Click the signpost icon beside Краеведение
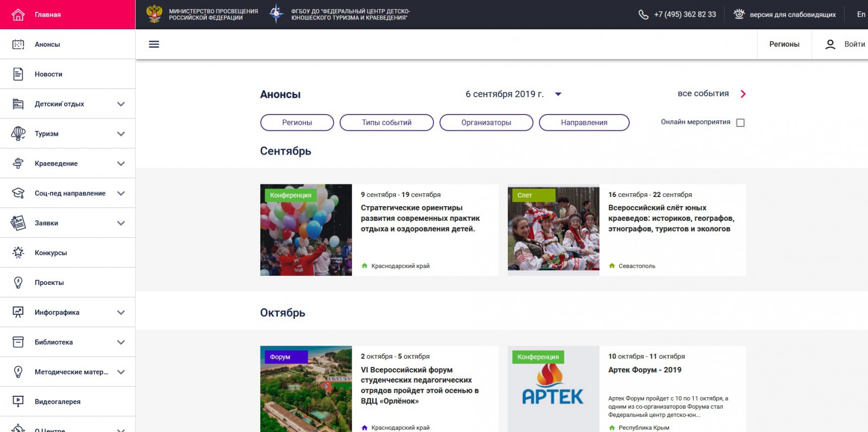 tap(18, 163)
